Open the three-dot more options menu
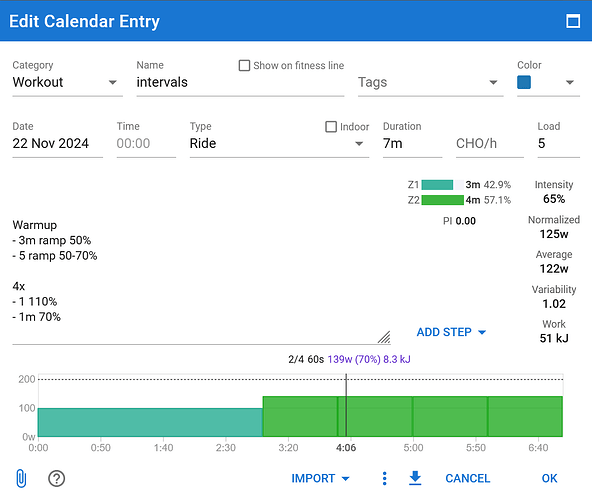592x500 pixels. coord(384,478)
